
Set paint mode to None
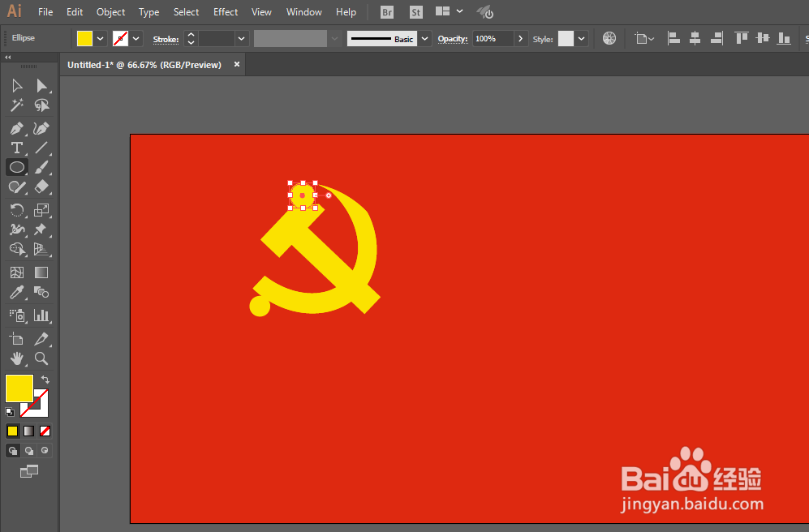pos(45,431)
